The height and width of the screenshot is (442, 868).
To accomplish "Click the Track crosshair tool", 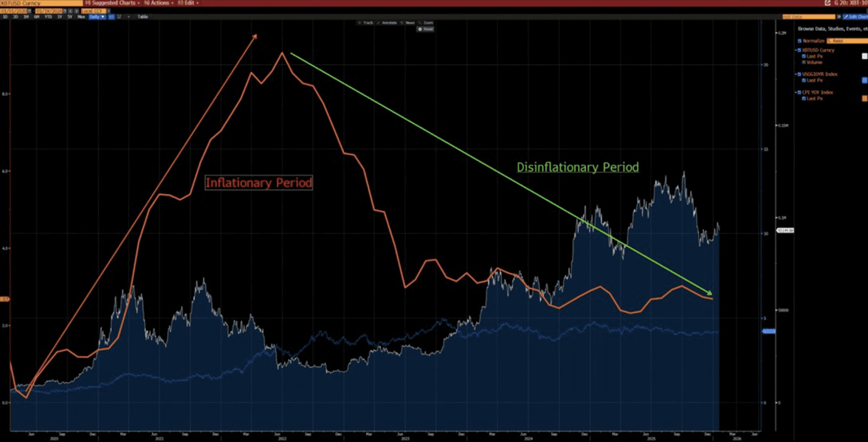I will (366, 23).
